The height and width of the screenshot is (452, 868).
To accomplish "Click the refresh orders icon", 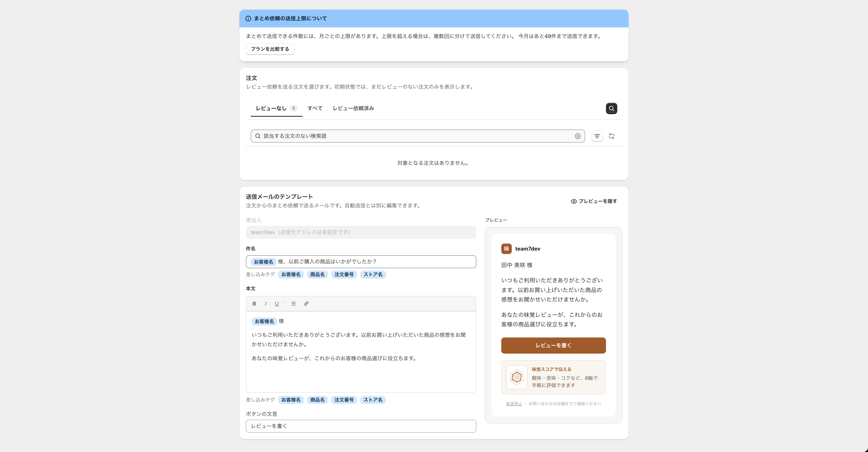I will pos(611,136).
